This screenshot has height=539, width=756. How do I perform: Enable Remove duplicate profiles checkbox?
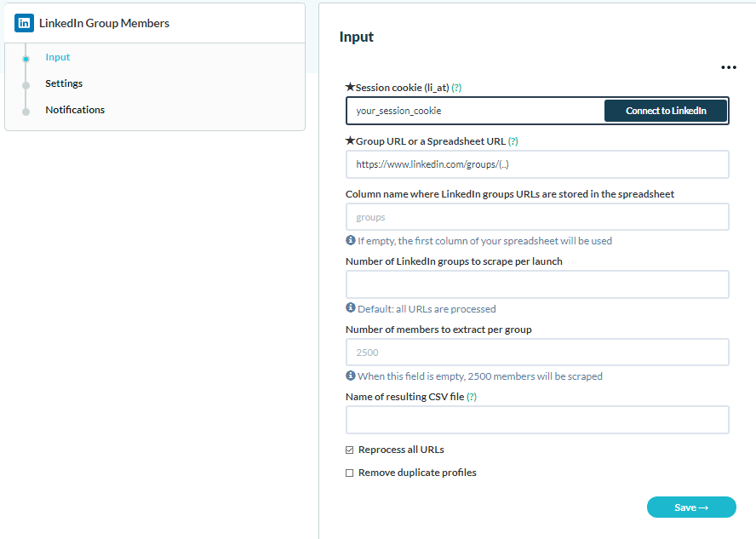[x=350, y=473]
